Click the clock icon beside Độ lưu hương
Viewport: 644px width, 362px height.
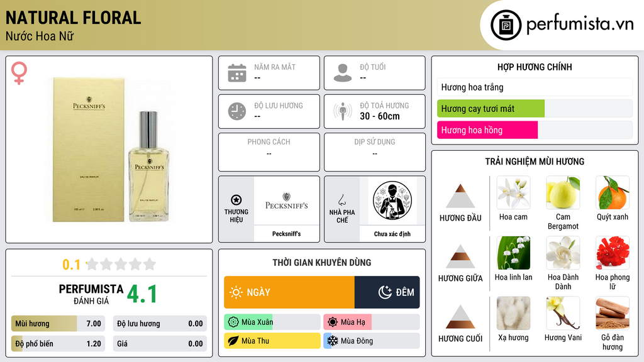[237, 111]
